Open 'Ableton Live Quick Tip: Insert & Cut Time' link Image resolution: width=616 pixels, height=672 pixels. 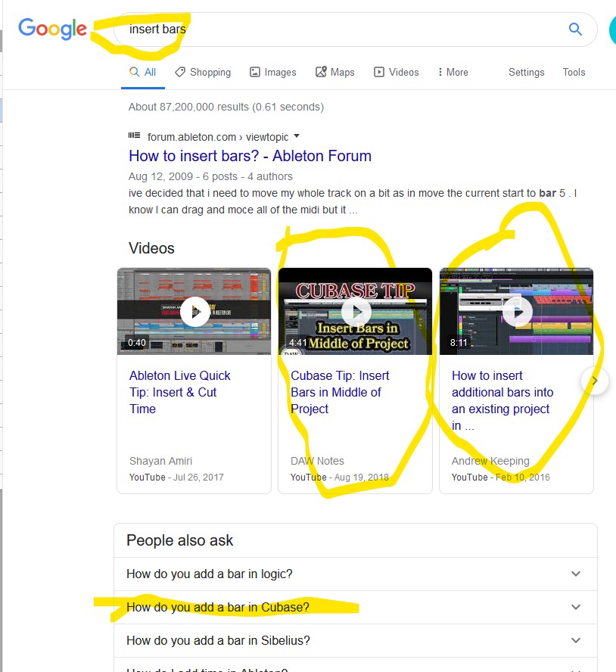179,392
